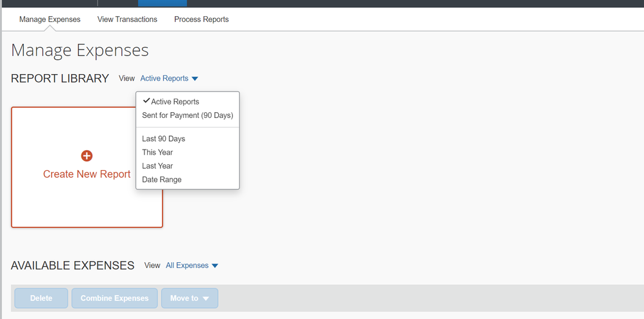Click the Create New Report text

[86, 174]
